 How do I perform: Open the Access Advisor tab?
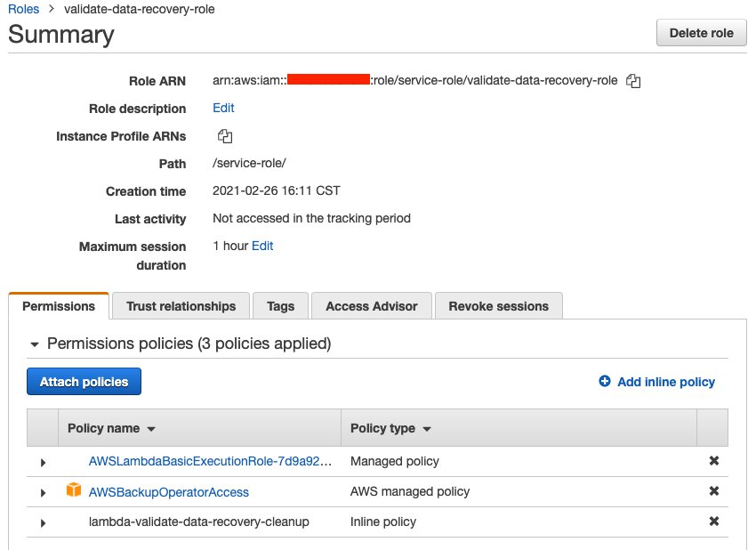371,305
